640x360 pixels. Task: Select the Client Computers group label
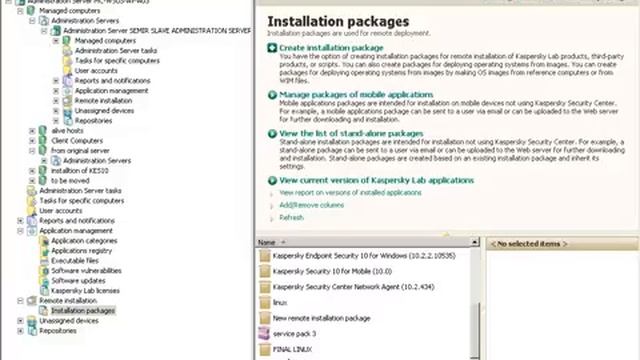[x=77, y=140]
